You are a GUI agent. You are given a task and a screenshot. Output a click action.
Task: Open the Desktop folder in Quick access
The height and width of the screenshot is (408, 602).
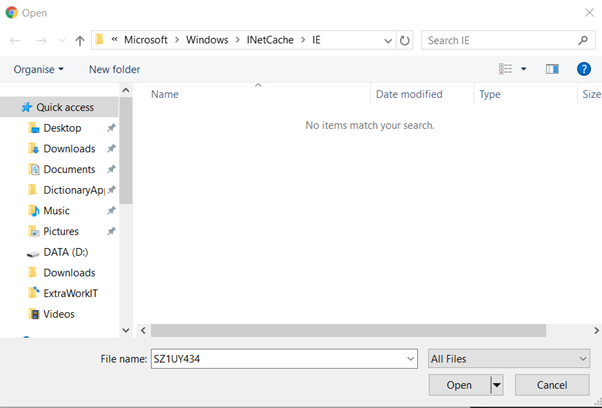pyautogui.click(x=62, y=128)
